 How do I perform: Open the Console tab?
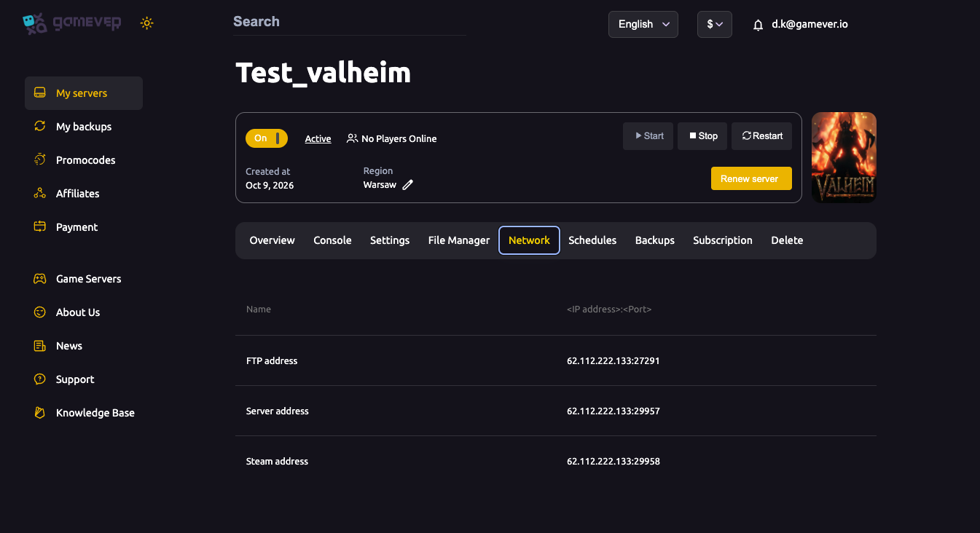coord(332,240)
